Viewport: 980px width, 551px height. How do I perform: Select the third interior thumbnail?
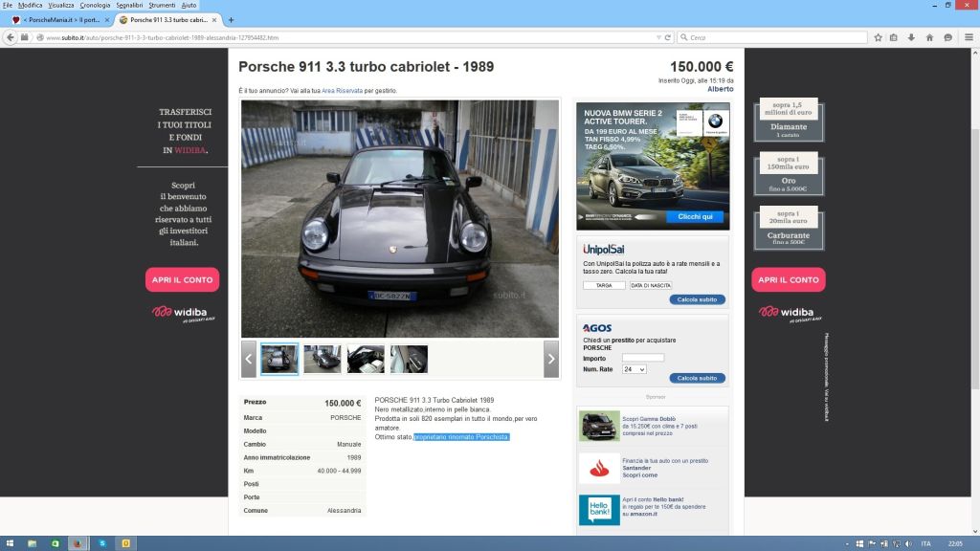tap(366, 360)
